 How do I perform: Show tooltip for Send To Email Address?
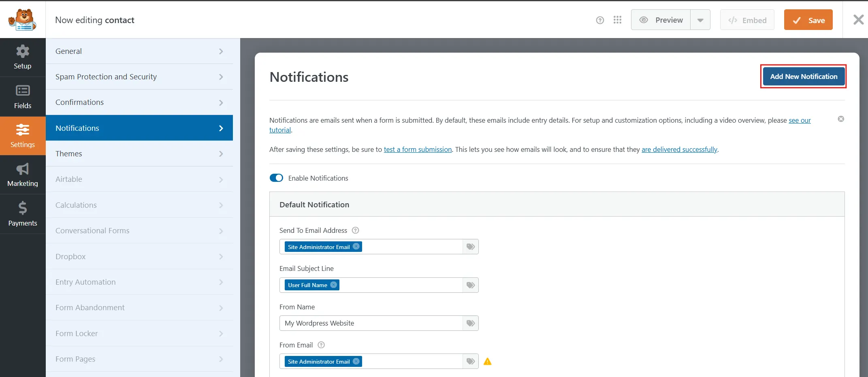point(355,230)
